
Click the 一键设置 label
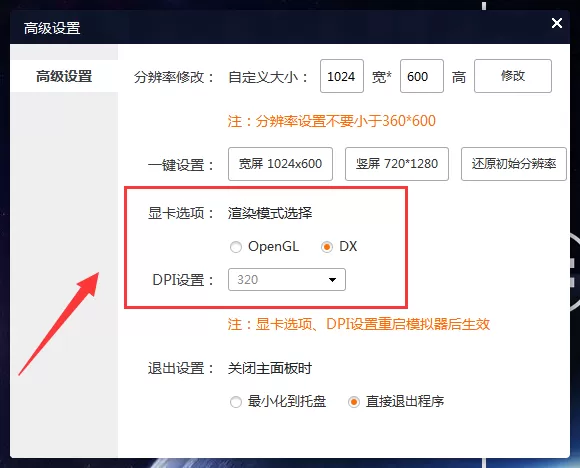coord(181,165)
